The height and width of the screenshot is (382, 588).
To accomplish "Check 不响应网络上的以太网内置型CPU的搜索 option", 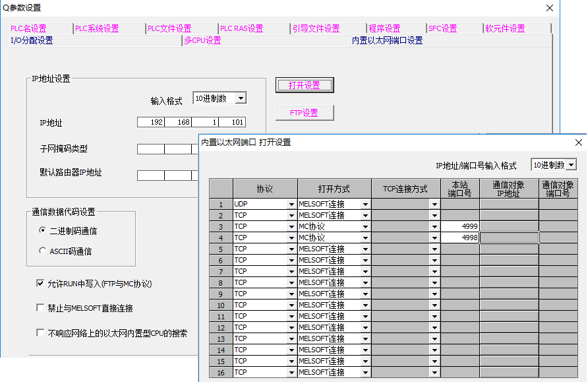I will pyautogui.click(x=40, y=333).
